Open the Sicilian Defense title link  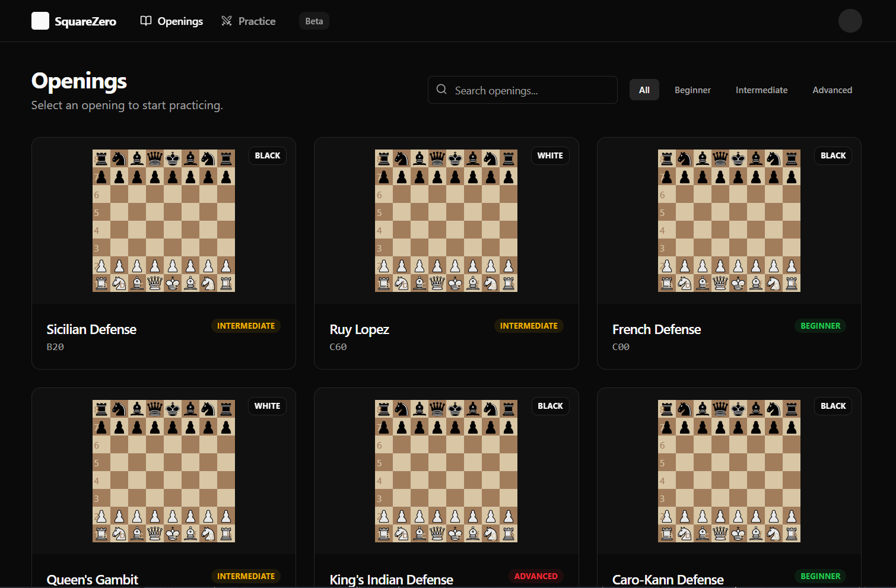(x=91, y=329)
